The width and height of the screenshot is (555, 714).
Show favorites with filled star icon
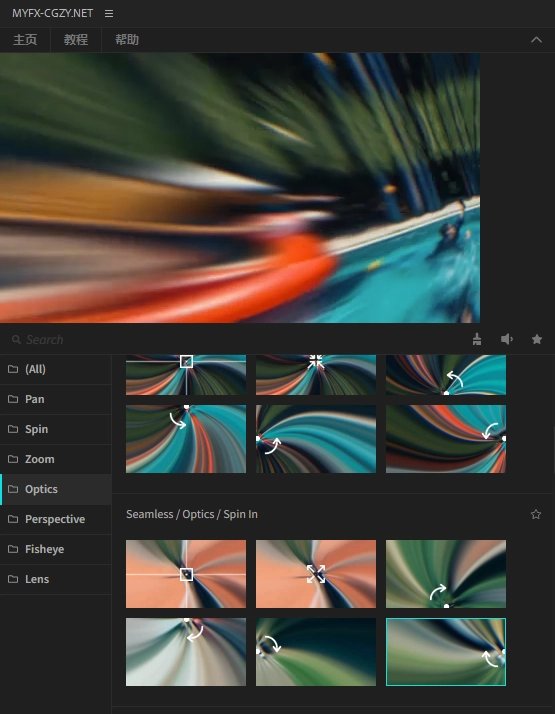coord(537,339)
